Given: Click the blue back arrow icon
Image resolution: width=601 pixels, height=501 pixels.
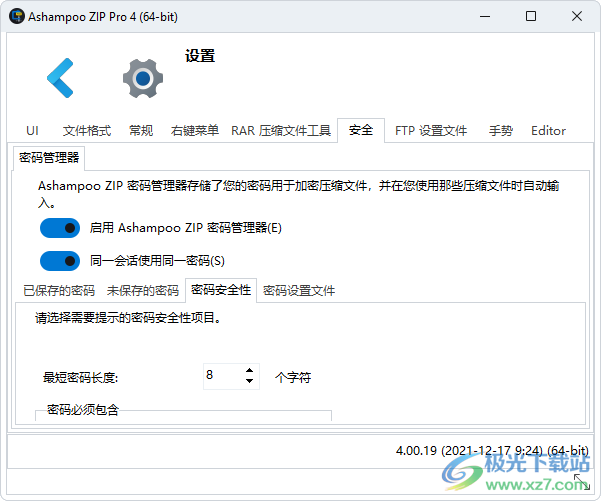Looking at the screenshot, I should click(60, 78).
